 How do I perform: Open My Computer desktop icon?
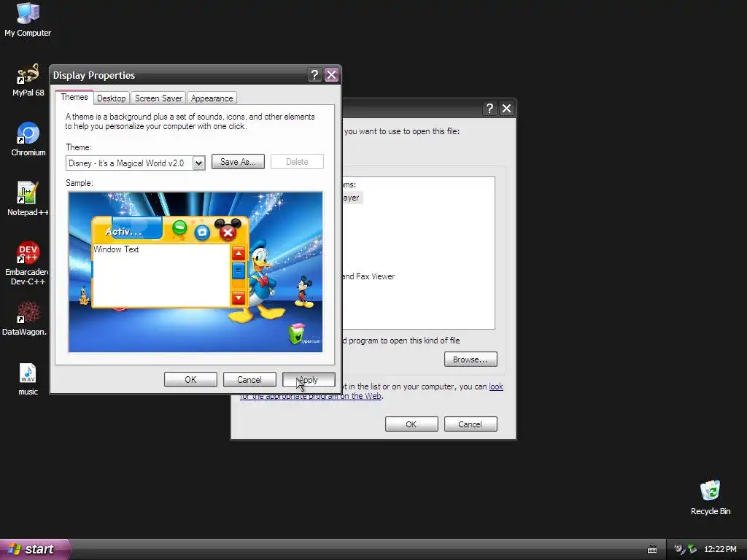[x=28, y=19]
